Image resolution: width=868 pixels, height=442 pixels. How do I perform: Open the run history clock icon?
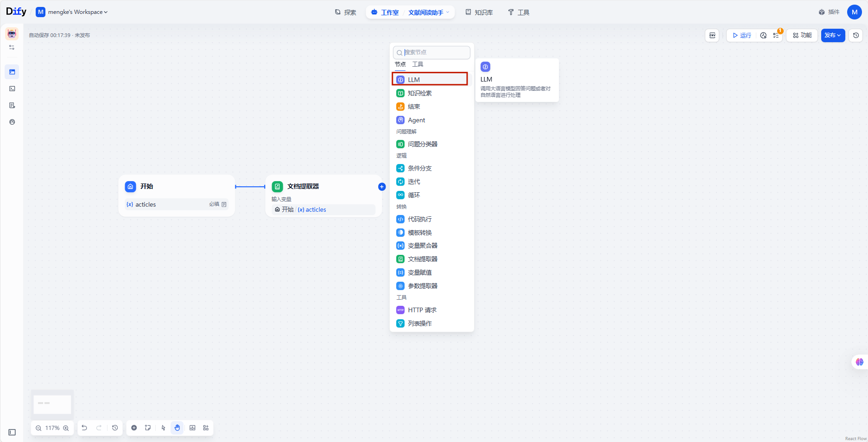(763, 35)
